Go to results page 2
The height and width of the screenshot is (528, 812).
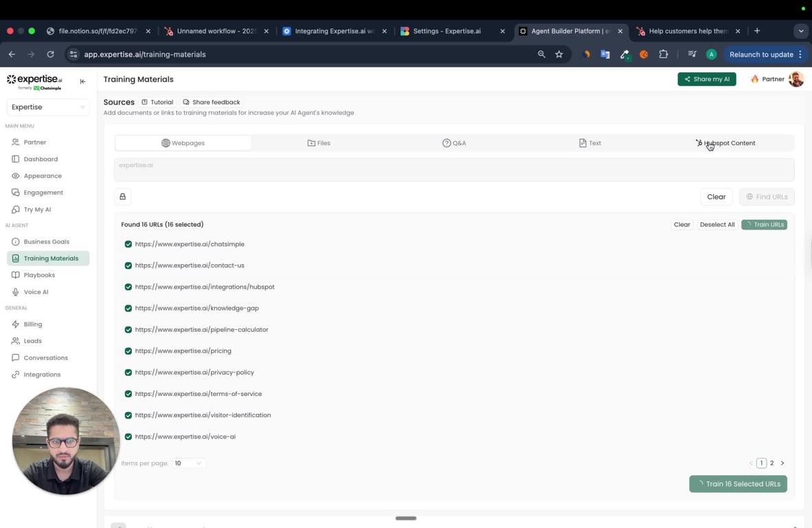tap(771, 463)
